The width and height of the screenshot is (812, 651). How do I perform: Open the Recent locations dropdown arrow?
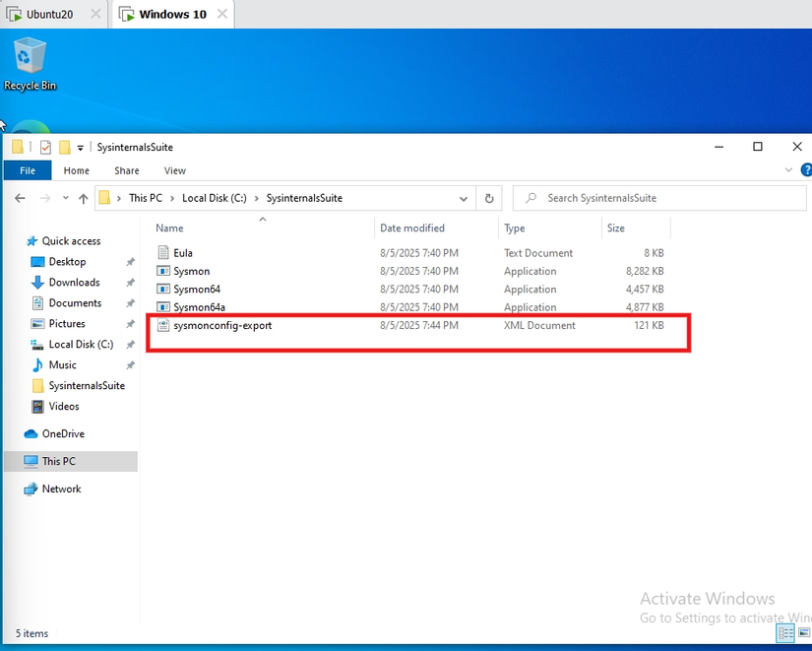[x=66, y=198]
